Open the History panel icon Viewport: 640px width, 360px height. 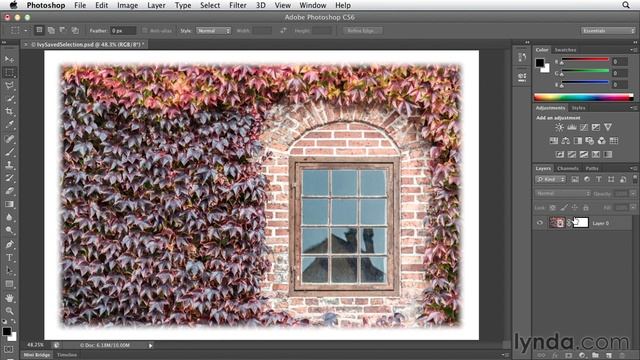pos(522,57)
